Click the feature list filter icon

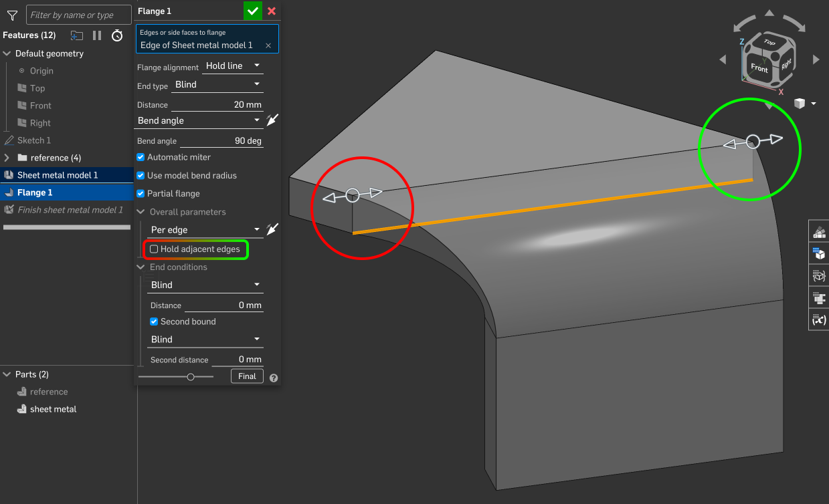(11, 15)
